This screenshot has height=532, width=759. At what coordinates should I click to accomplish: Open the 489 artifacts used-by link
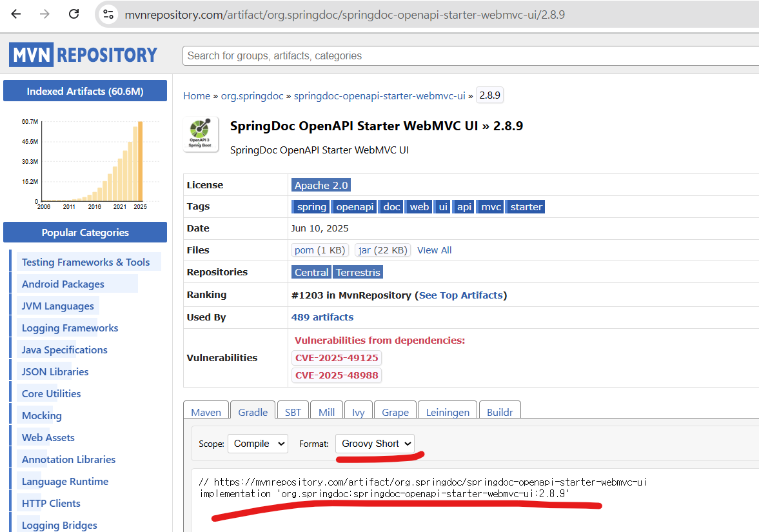click(322, 317)
